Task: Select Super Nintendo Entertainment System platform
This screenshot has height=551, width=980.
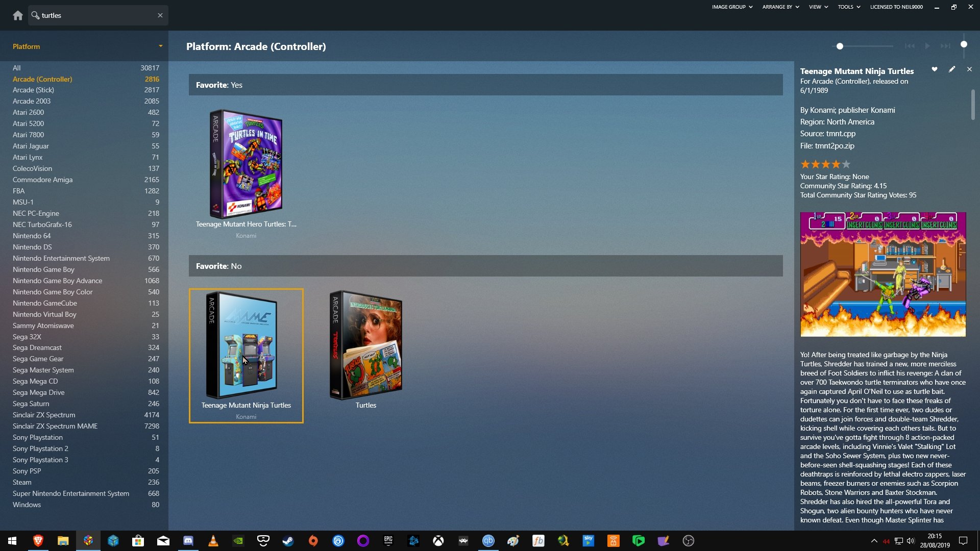Action: [86, 493]
